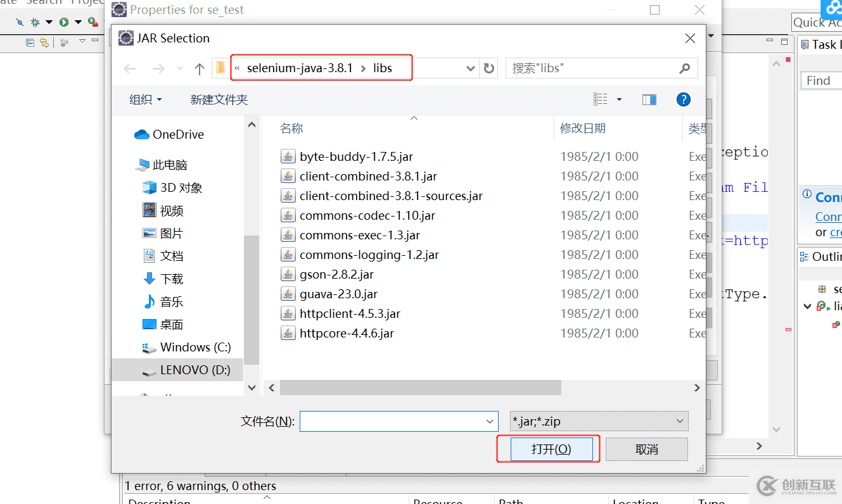This screenshot has width=842, height=504.
Task: Click jar icon beside gson-2.8.2.jar
Action: coord(288,274)
